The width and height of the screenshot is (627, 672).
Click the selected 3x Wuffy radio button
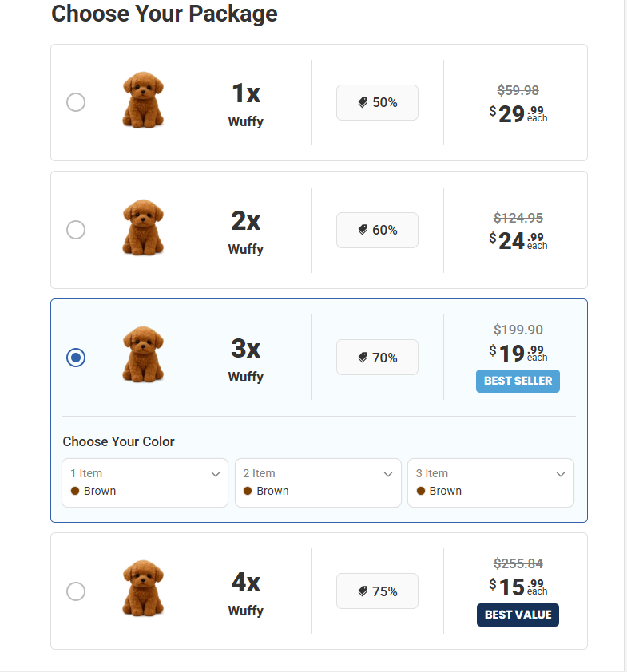[x=76, y=358]
